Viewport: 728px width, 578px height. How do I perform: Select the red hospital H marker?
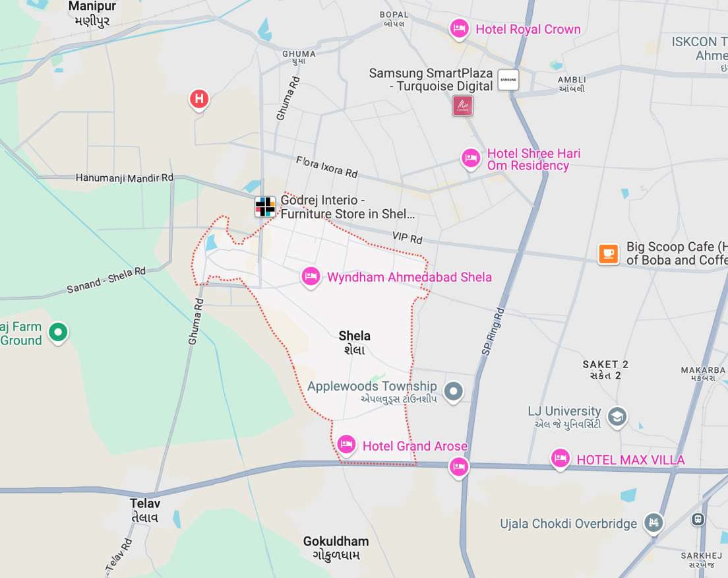199,100
